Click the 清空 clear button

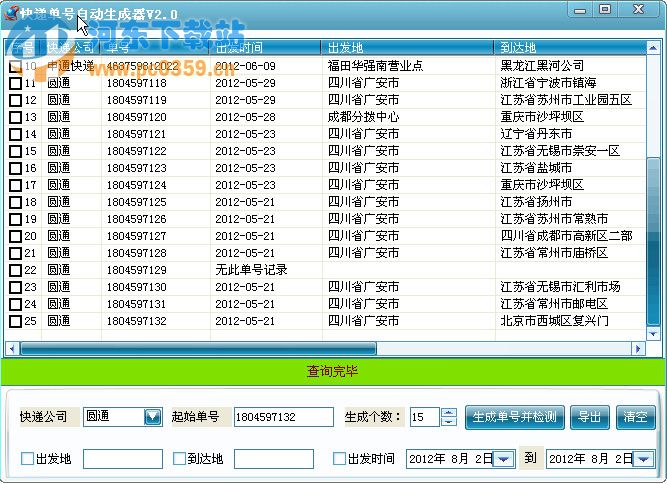click(x=636, y=417)
